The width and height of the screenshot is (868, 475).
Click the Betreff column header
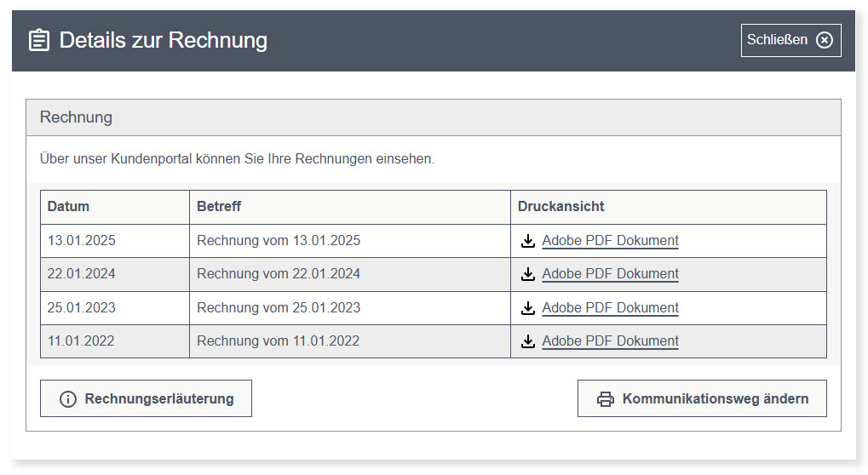click(x=219, y=207)
